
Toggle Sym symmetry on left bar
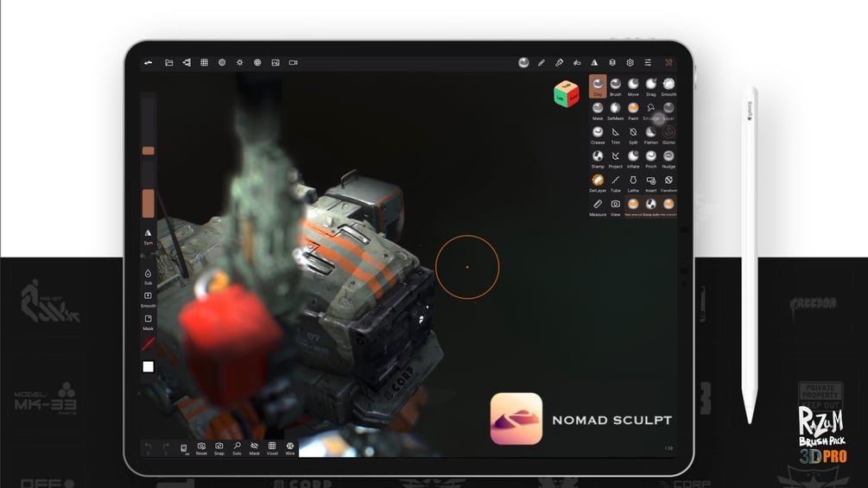click(x=148, y=237)
